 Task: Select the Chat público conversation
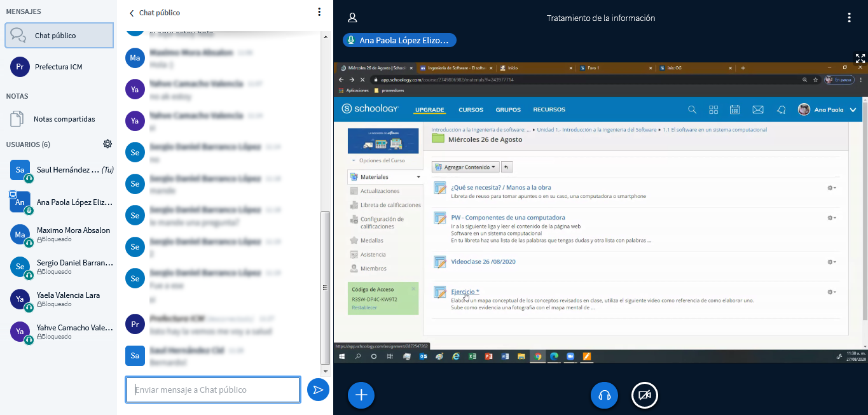(x=59, y=36)
